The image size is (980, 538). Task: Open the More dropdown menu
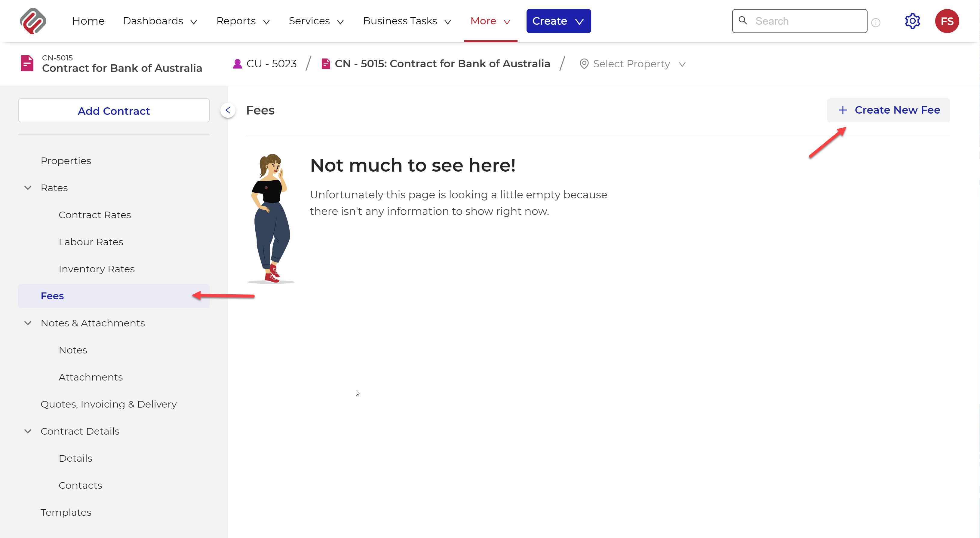[490, 21]
